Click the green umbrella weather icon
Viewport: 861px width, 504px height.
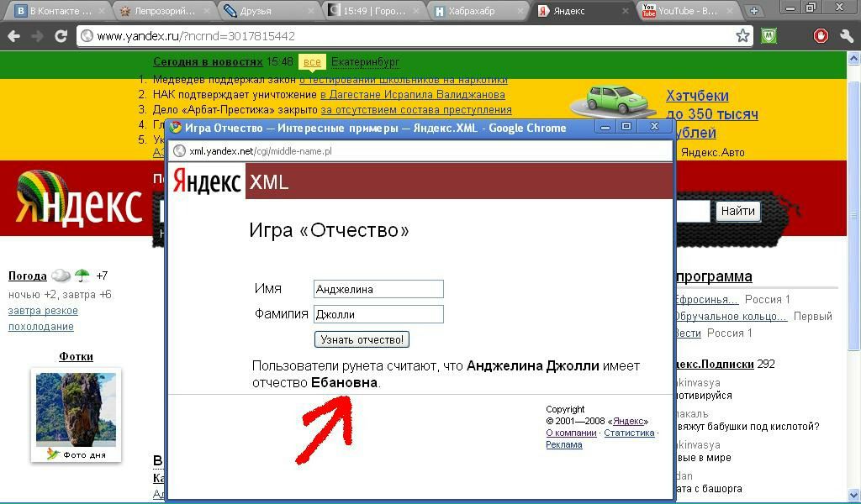tap(82, 276)
